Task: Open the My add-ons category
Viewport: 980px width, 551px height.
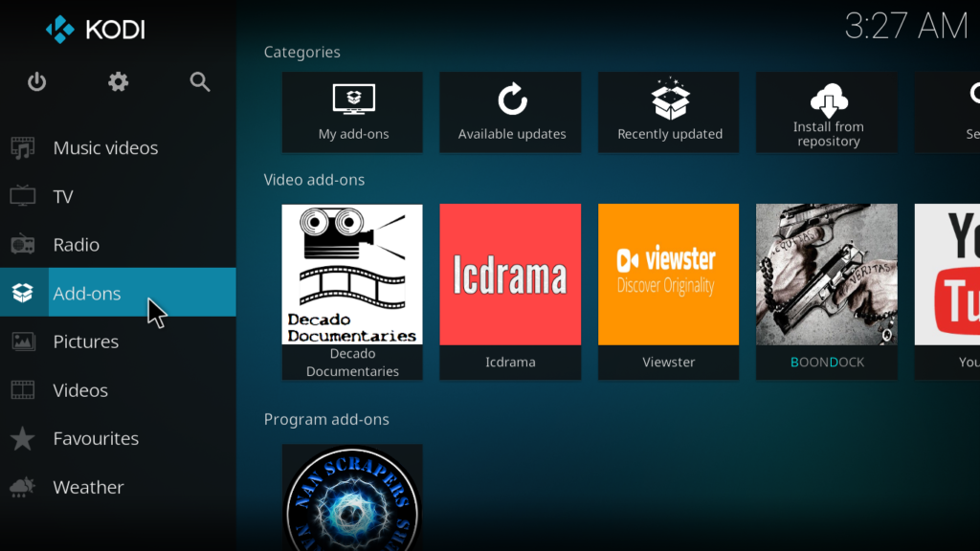Action: pos(352,113)
